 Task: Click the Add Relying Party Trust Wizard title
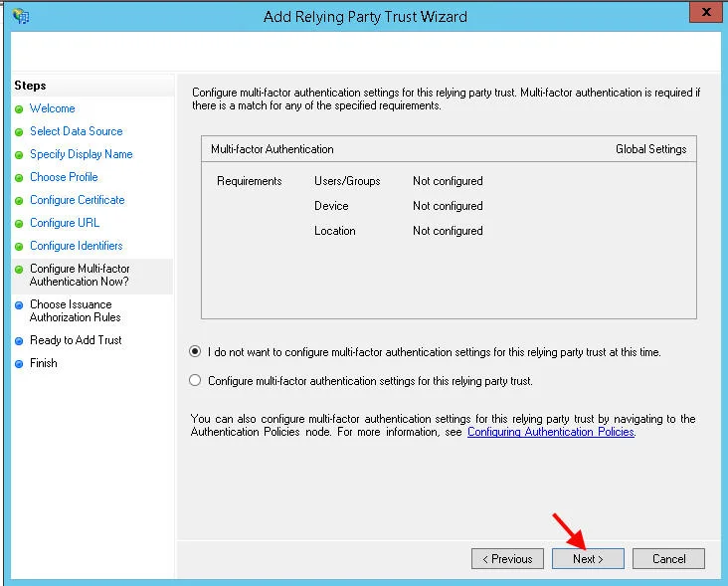[x=365, y=17]
